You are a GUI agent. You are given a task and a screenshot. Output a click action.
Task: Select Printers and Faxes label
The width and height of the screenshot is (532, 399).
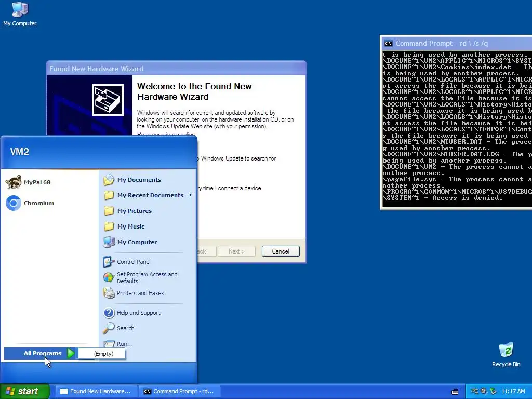(x=140, y=293)
